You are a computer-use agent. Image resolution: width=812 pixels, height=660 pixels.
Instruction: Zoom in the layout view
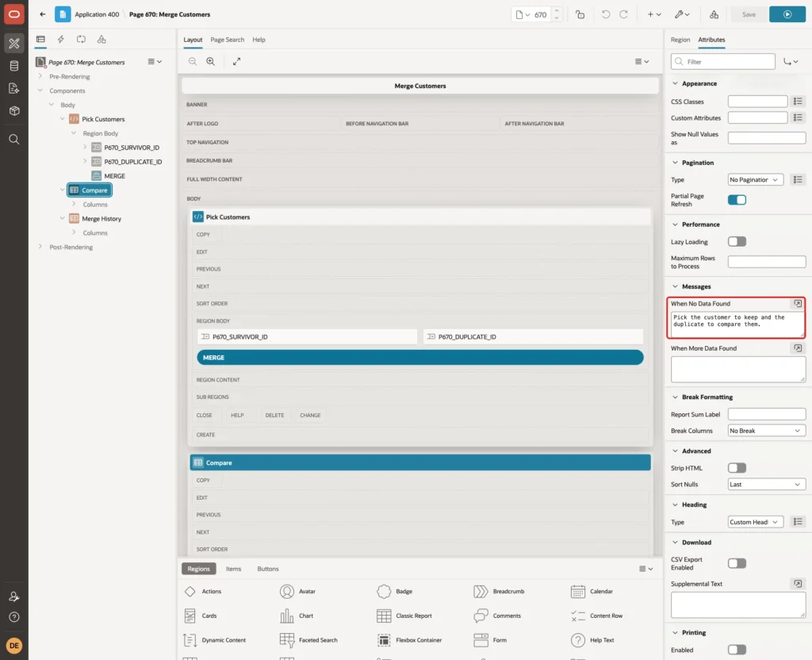coord(211,62)
